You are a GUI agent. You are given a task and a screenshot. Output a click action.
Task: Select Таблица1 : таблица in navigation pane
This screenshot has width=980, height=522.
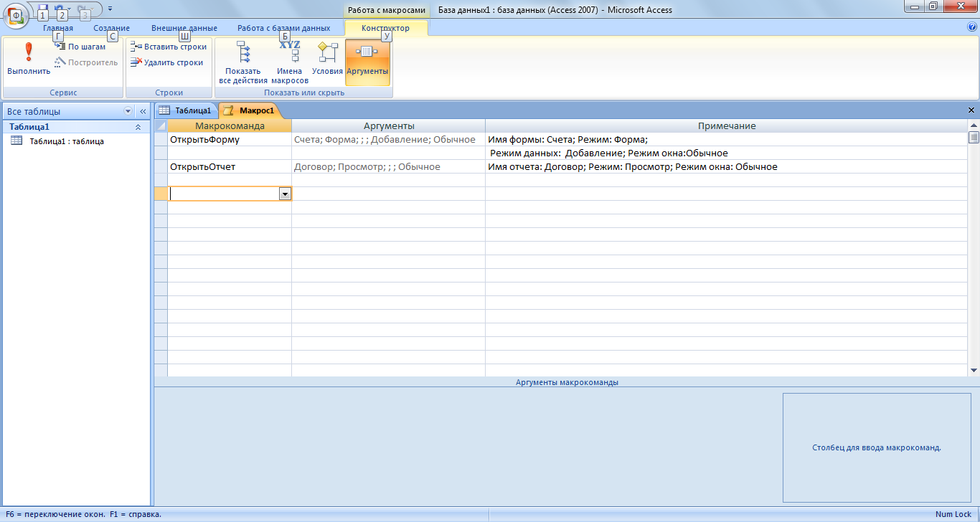(66, 141)
